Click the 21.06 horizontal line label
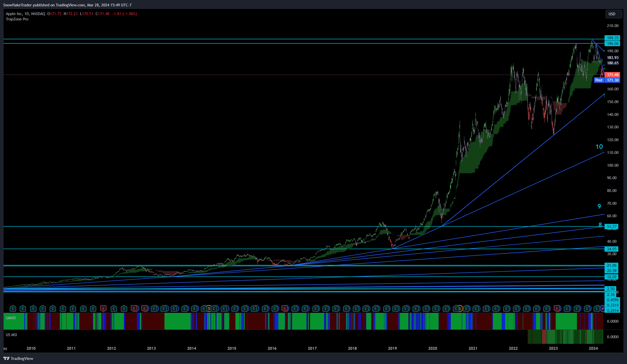Image resolution: width=627 pixels, height=364 pixels. [611, 265]
